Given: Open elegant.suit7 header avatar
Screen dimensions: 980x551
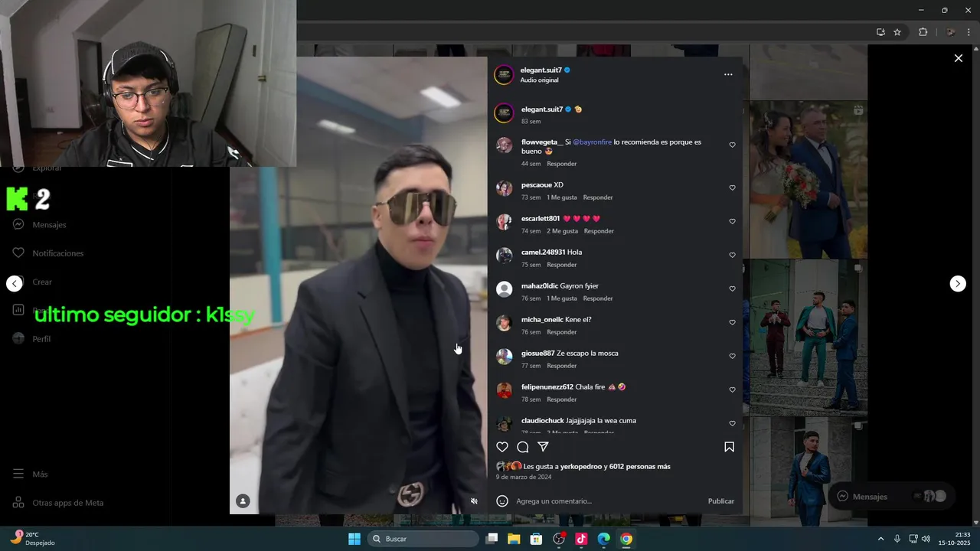Looking at the screenshot, I should pos(504,74).
